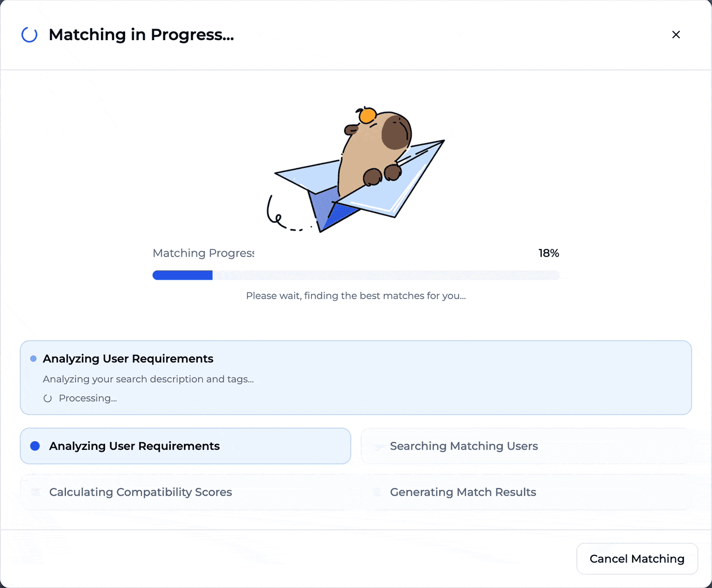This screenshot has width=712, height=588.
Task: Select the Analyzing User Requirements step chip
Action: click(185, 446)
